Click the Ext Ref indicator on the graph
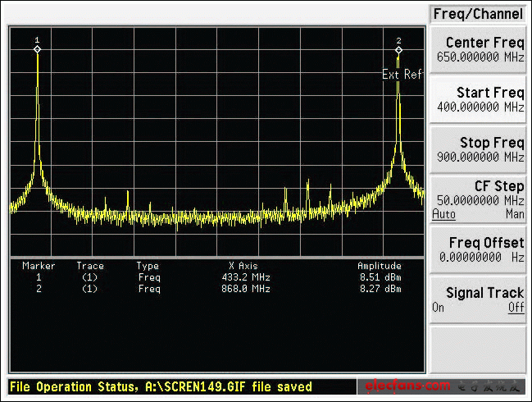Image resolution: width=532 pixels, height=402 pixels. (402, 75)
